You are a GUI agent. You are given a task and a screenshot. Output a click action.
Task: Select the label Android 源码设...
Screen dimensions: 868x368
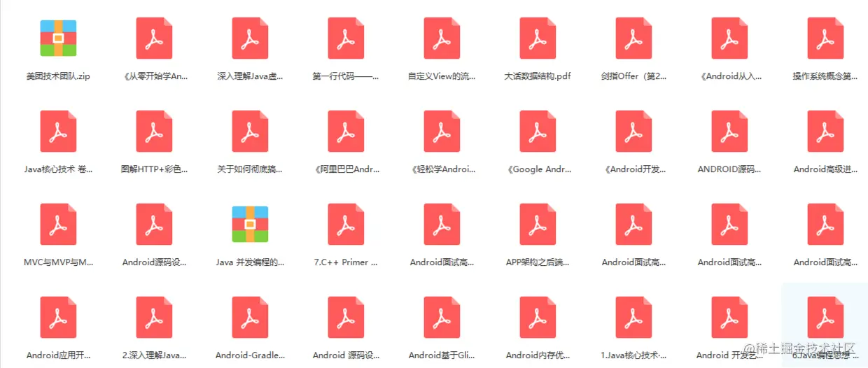pyautogui.click(x=346, y=355)
